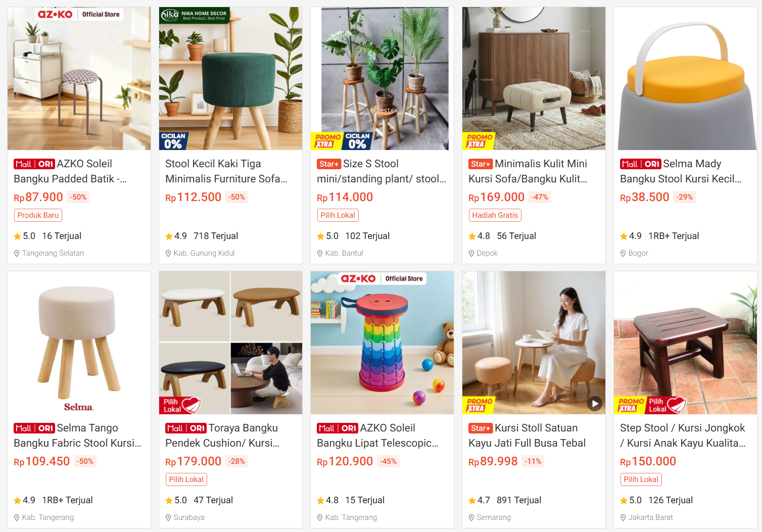Image resolution: width=762 pixels, height=532 pixels.
Task: Click the location pin icon next to Depok
Action: click(471, 253)
